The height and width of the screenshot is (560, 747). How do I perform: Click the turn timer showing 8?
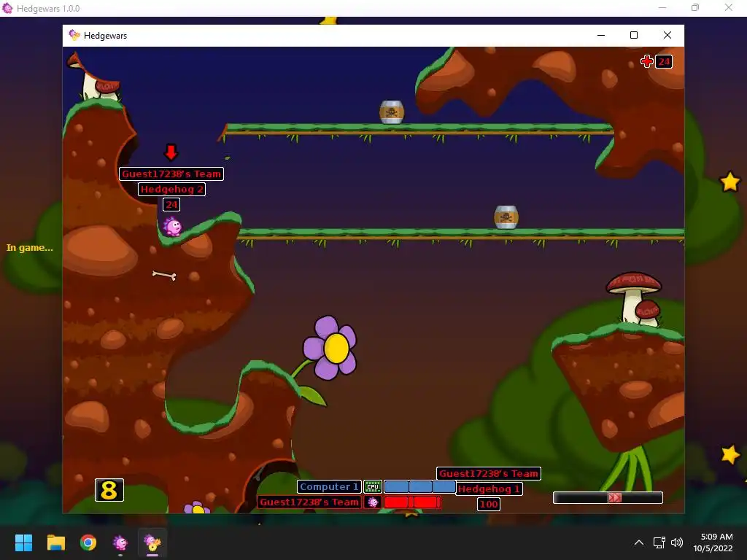pyautogui.click(x=109, y=490)
